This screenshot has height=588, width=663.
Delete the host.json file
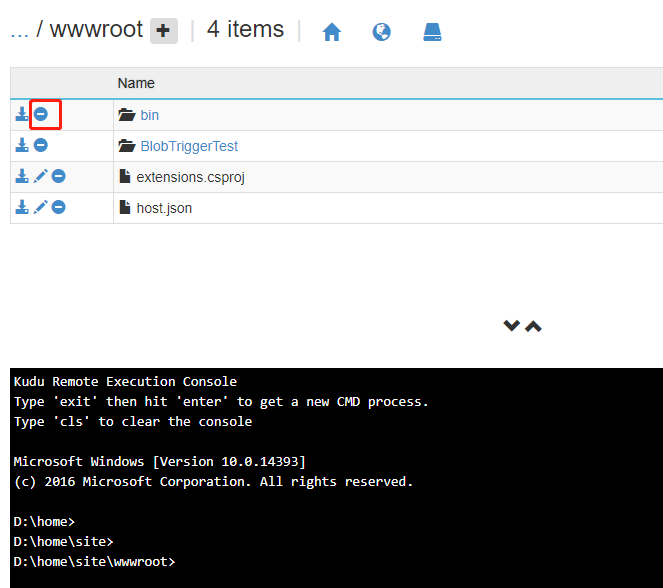[59, 208]
